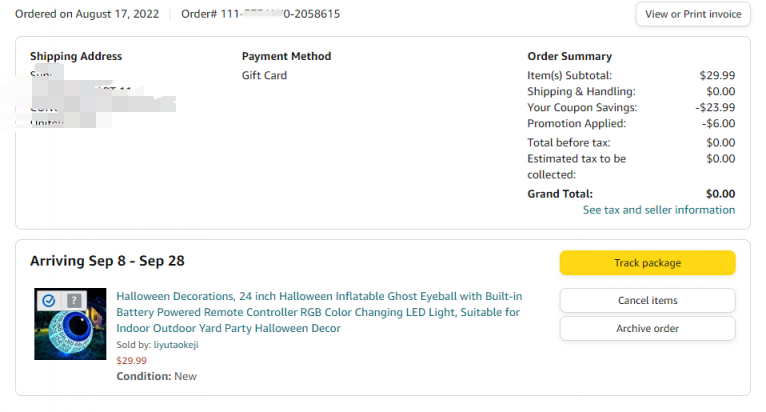Click the Arriving Sep 8 - Sep 28 heading
This screenshot has height=412, width=766.
click(107, 261)
